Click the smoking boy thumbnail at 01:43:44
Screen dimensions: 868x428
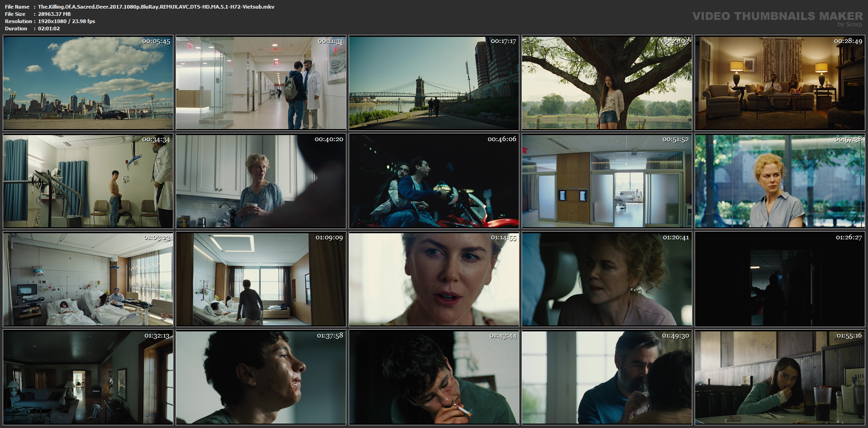(x=434, y=377)
